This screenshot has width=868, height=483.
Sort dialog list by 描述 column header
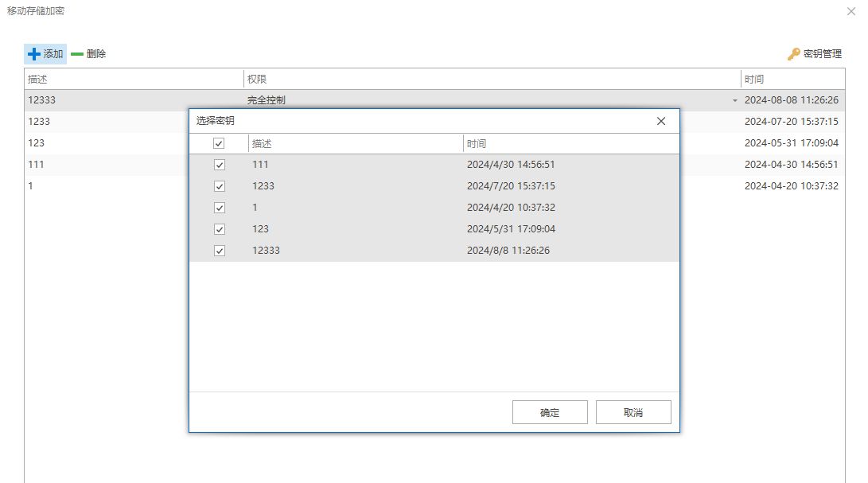click(356, 143)
